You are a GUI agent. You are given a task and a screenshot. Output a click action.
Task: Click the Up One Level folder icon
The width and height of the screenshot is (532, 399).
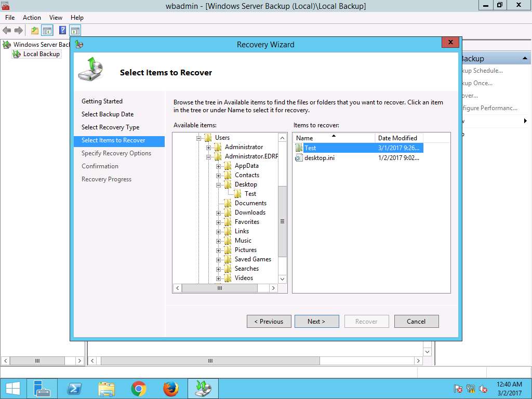(34, 31)
